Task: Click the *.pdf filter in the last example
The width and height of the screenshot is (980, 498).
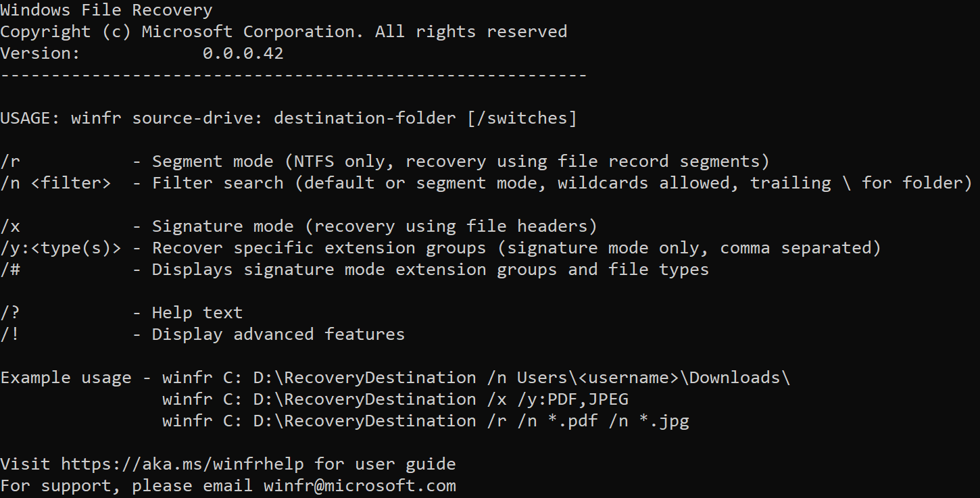Action: point(563,421)
